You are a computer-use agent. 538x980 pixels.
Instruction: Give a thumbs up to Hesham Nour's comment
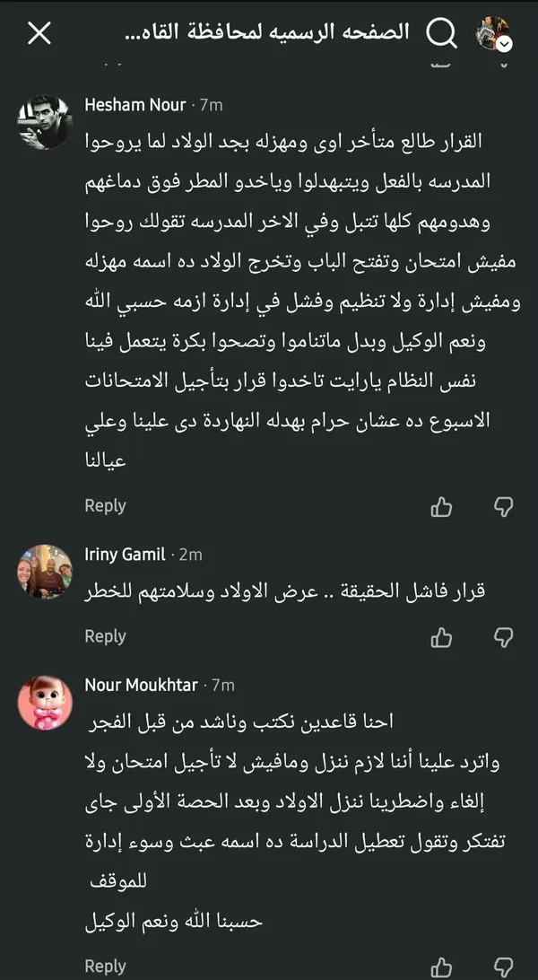(441, 506)
